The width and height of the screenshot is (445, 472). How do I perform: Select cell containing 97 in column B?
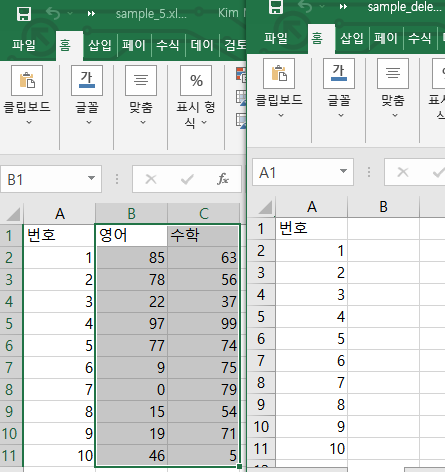pyautogui.click(x=132, y=324)
